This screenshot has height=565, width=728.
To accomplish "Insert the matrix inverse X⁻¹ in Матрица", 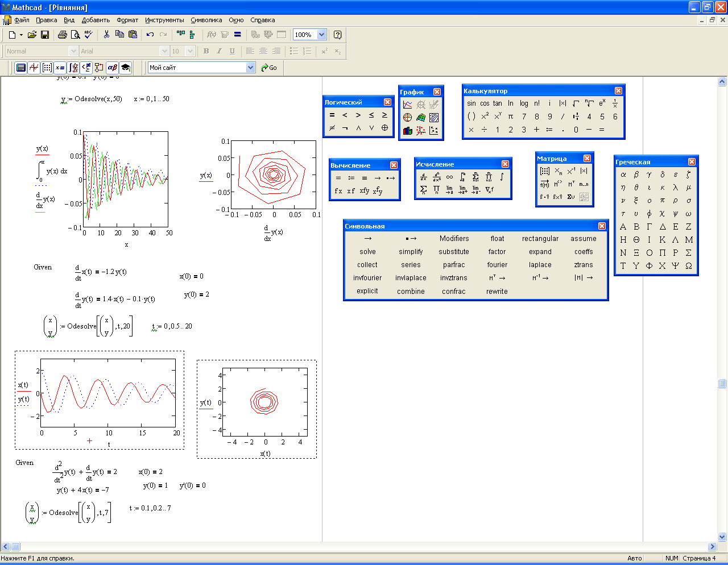I will 571,171.
